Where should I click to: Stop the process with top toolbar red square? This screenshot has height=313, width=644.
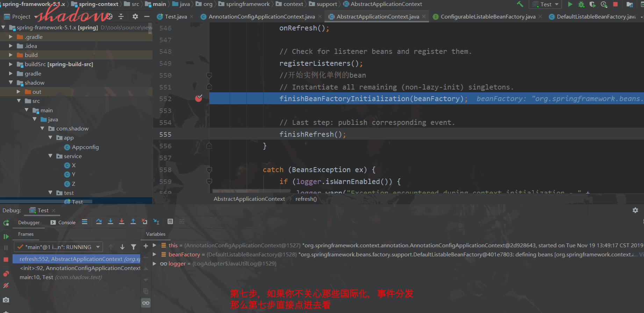click(615, 4)
